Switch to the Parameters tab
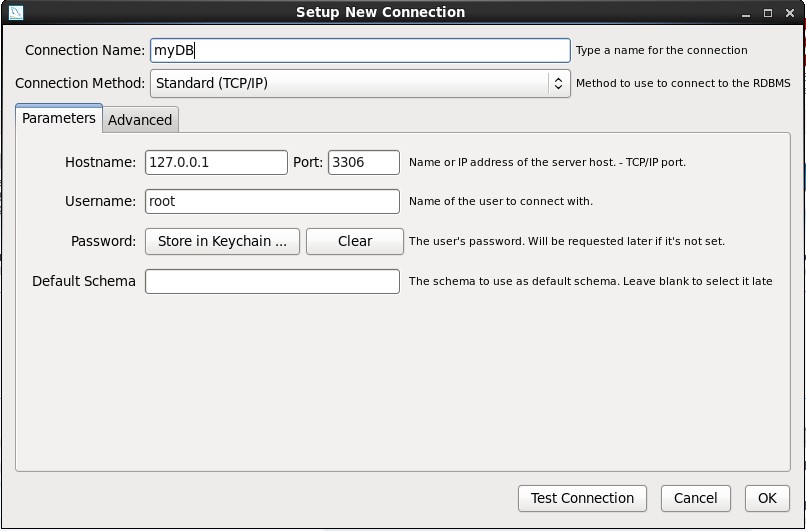The image size is (806, 531). click(x=59, y=118)
